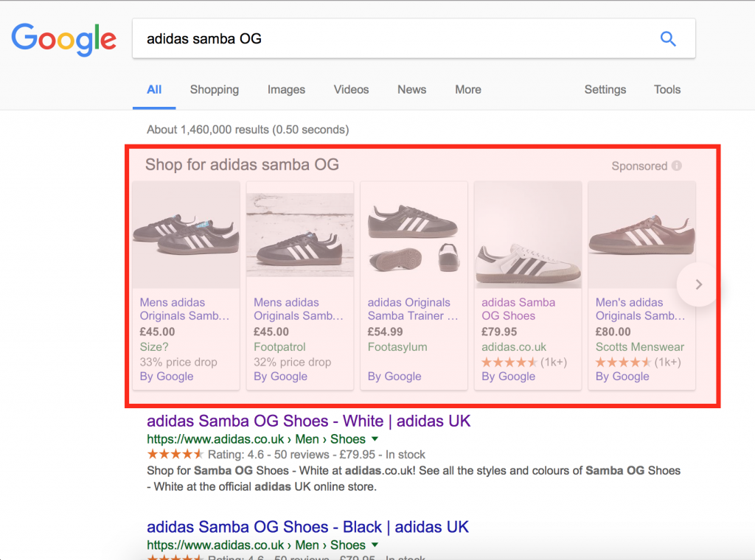The width and height of the screenshot is (755, 560).
Task: Click the 33% price drop text
Action: (178, 362)
